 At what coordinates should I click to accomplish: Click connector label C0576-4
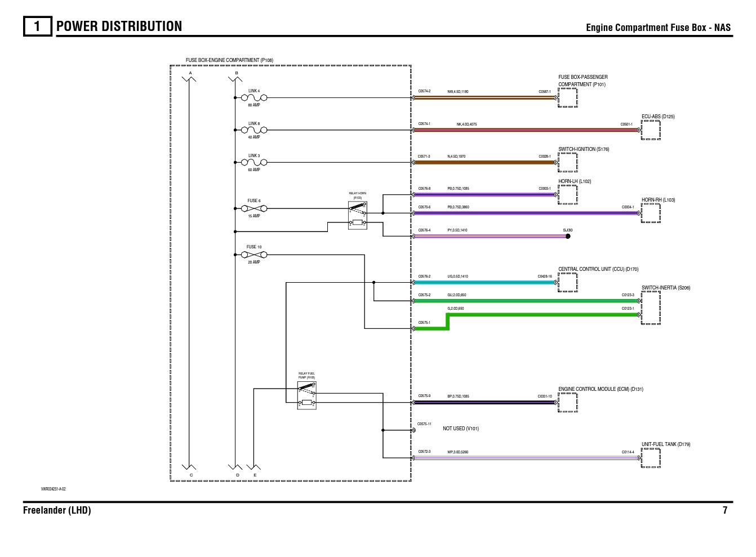pos(424,230)
